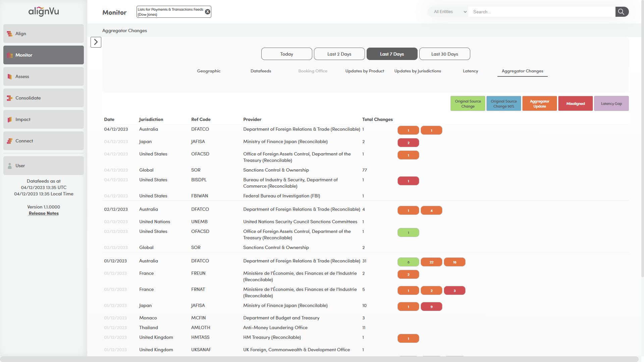Remove the Dow Jones list filter
This screenshot has width=644, height=362.
tap(208, 12)
